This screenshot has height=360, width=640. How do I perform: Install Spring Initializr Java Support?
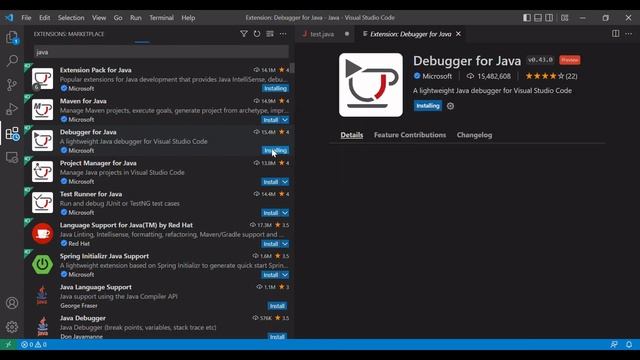tap(271, 275)
